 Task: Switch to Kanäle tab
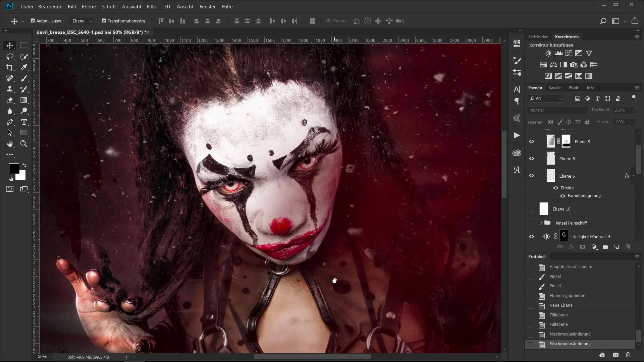pyautogui.click(x=554, y=88)
